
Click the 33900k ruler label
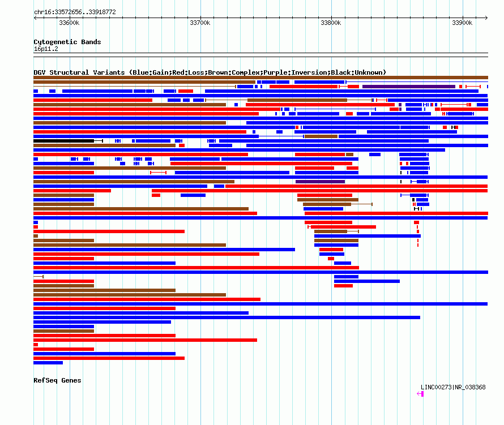click(462, 23)
